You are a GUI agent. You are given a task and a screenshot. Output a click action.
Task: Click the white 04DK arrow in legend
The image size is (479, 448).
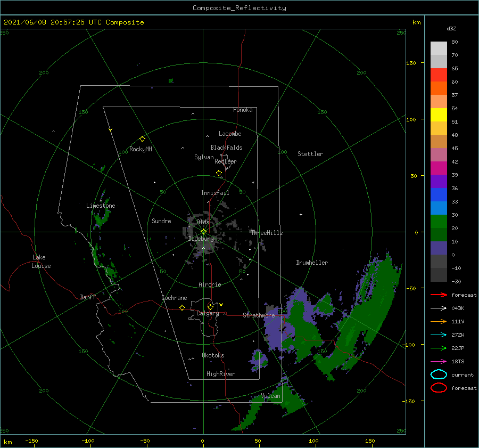point(439,308)
